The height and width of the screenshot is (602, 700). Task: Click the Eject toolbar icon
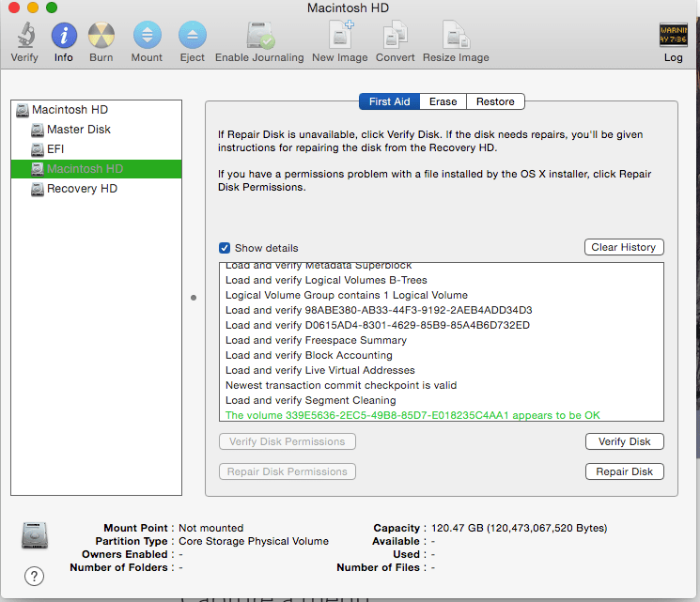click(193, 35)
